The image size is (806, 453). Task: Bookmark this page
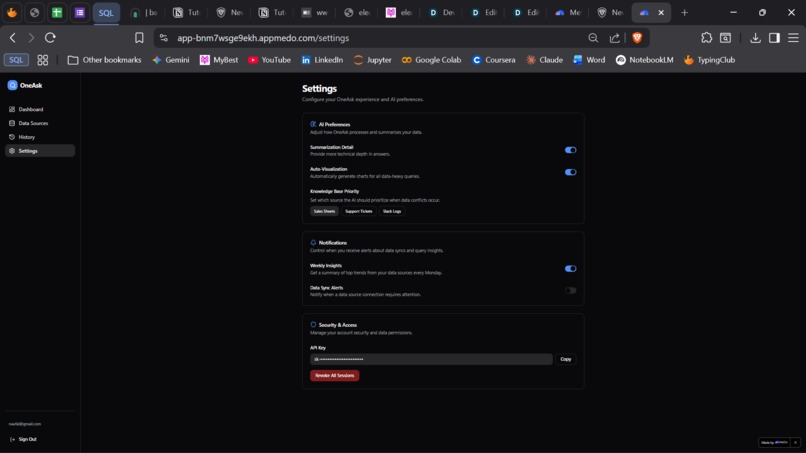click(139, 38)
